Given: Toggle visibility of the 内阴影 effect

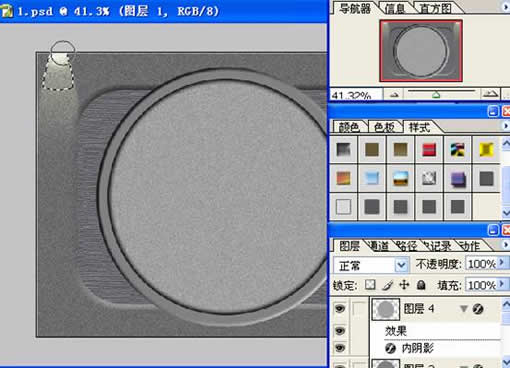Looking at the screenshot, I should [x=340, y=348].
